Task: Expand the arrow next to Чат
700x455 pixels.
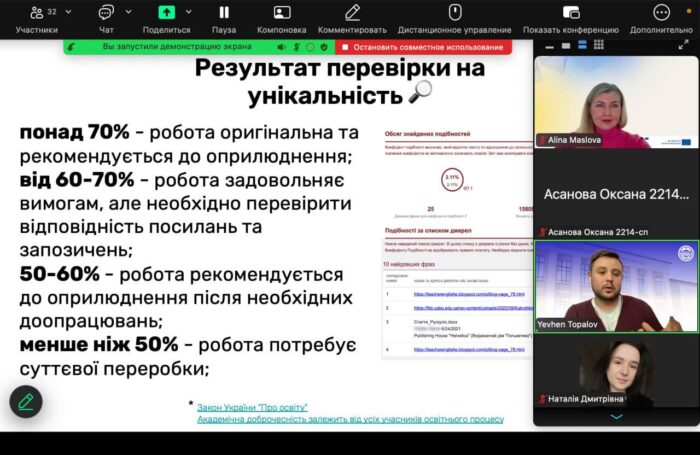Action: coord(128,12)
